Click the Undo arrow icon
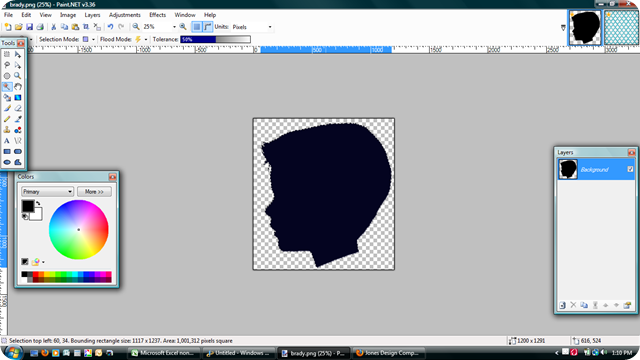The height and width of the screenshot is (360, 640). tap(110, 27)
